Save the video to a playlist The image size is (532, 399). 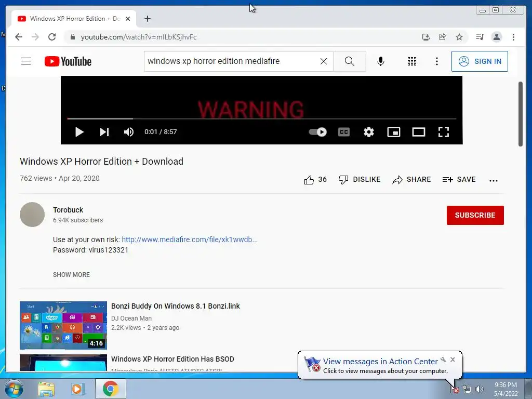coord(459,179)
